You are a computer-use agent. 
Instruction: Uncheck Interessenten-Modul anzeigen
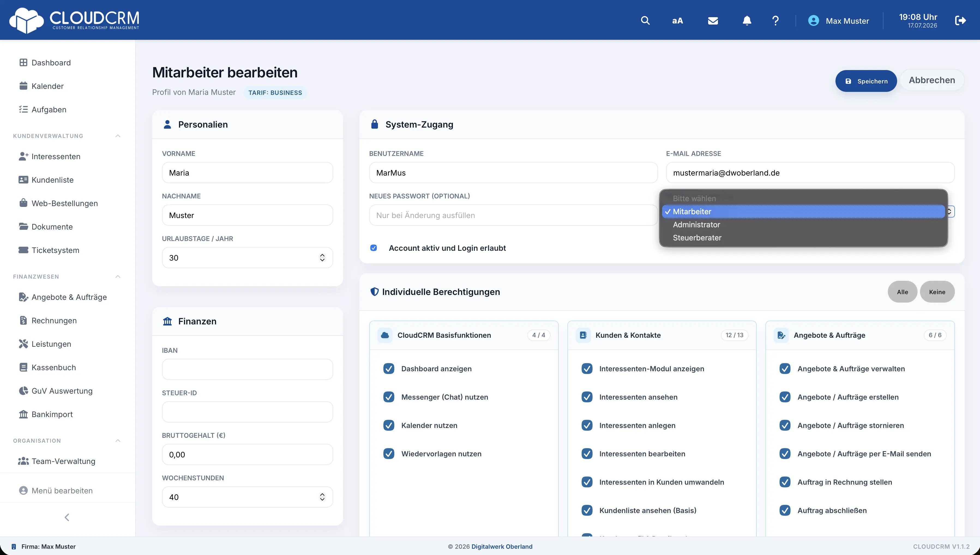point(587,369)
